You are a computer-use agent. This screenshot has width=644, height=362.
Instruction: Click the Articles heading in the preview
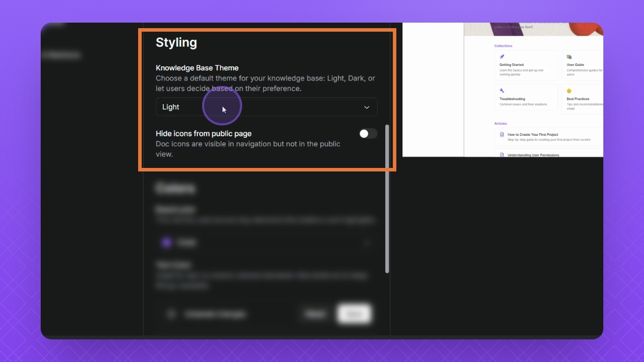coord(501,123)
